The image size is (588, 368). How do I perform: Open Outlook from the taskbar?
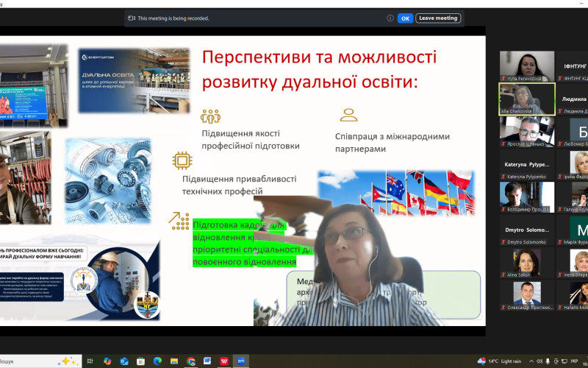tap(124, 361)
